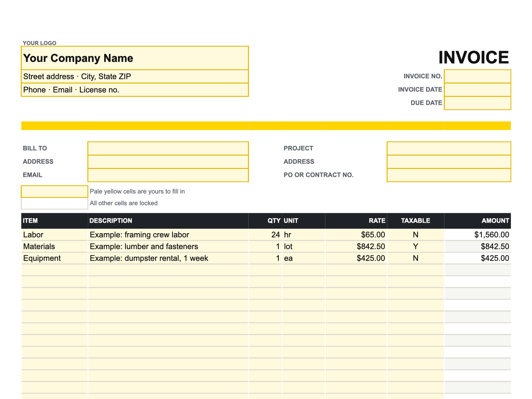Screen dimensions: 532x399
Task: Click the INVOICE DATE label
Action: [420, 90]
